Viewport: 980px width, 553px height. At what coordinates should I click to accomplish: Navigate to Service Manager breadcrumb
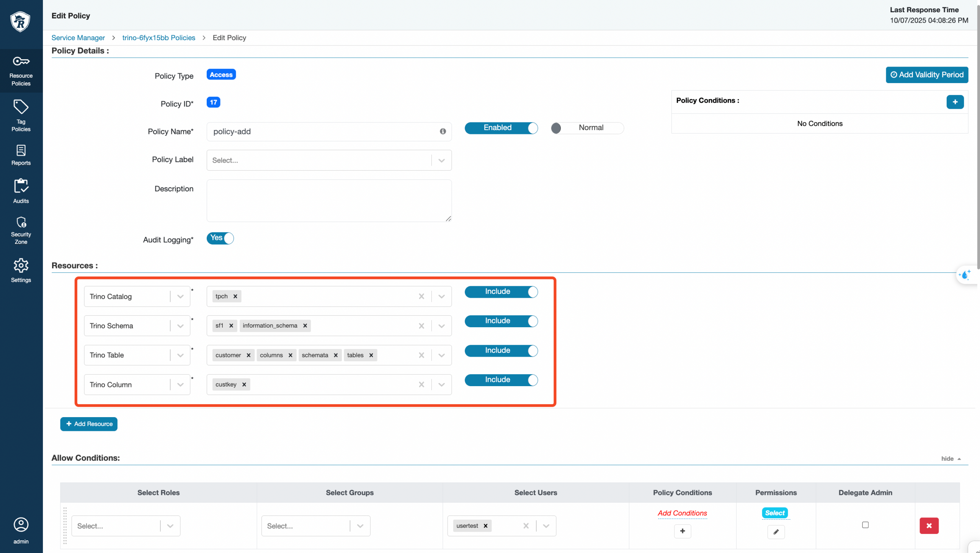point(78,38)
